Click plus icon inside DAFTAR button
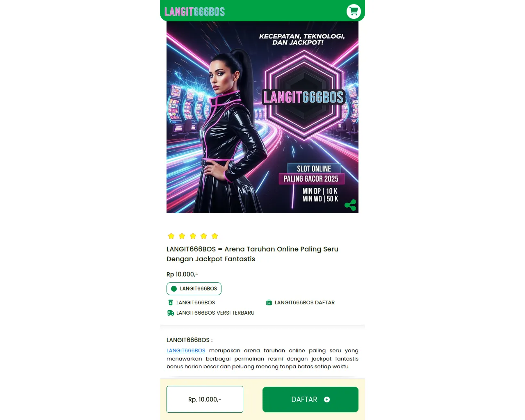This screenshot has height=420, width=525. click(x=327, y=399)
